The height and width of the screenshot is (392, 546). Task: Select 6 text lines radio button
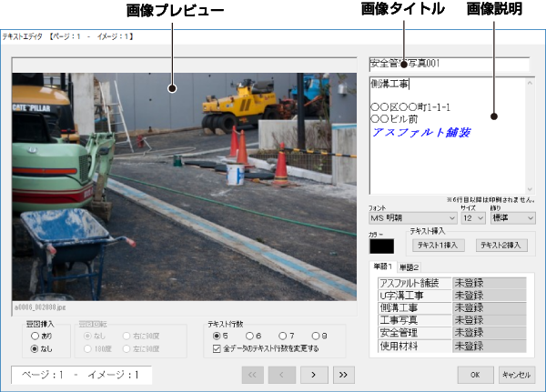pos(249,336)
